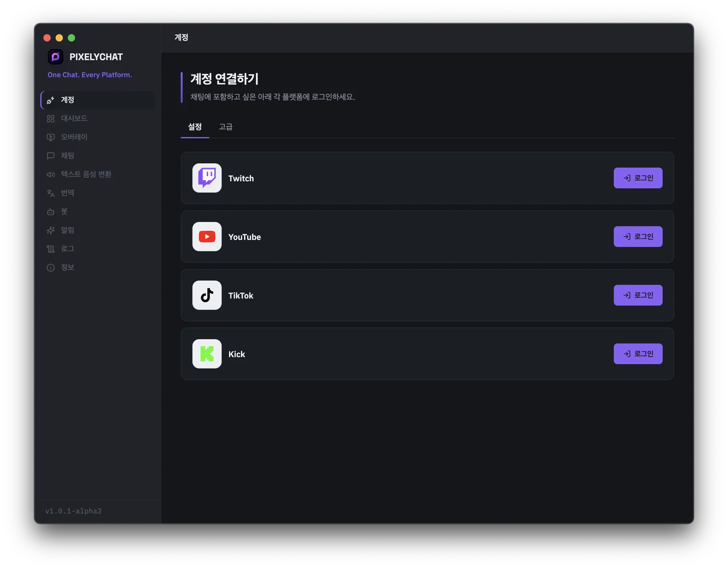
Task: Open the 알림 sidebar page
Action: click(x=97, y=231)
